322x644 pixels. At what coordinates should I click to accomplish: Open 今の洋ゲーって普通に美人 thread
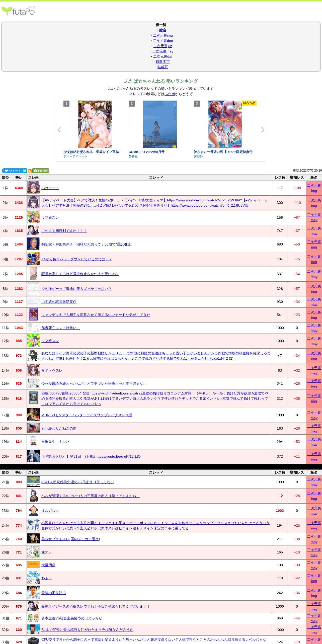[x=76, y=289]
